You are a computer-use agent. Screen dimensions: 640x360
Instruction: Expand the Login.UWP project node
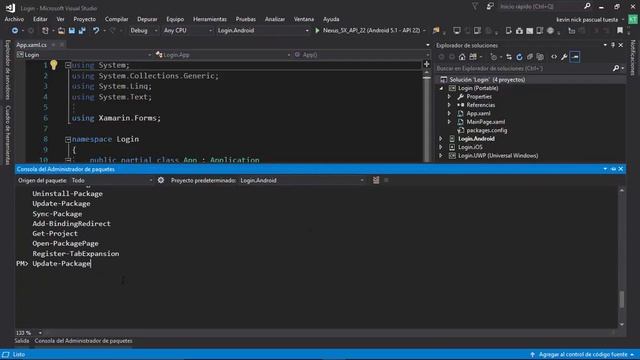(x=441, y=156)
